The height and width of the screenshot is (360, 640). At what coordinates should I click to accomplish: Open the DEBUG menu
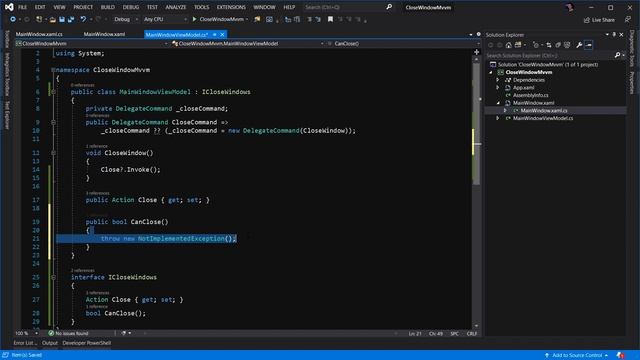click(131, 7)
